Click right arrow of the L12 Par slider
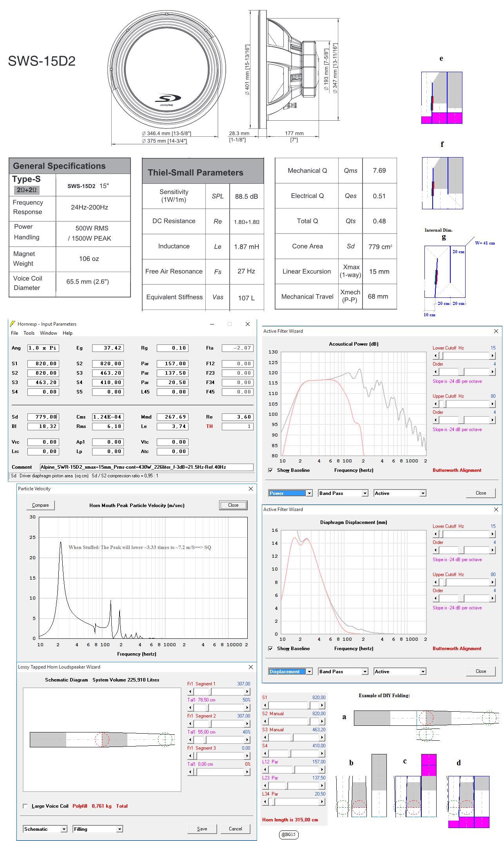The image size is (504, 841). 322,770
